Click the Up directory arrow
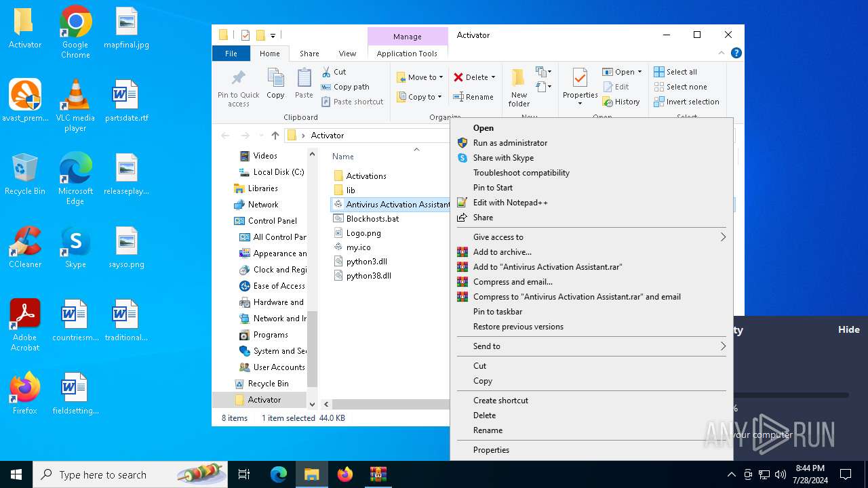This screenshot has width=868, height=488. tap(275, 136)
